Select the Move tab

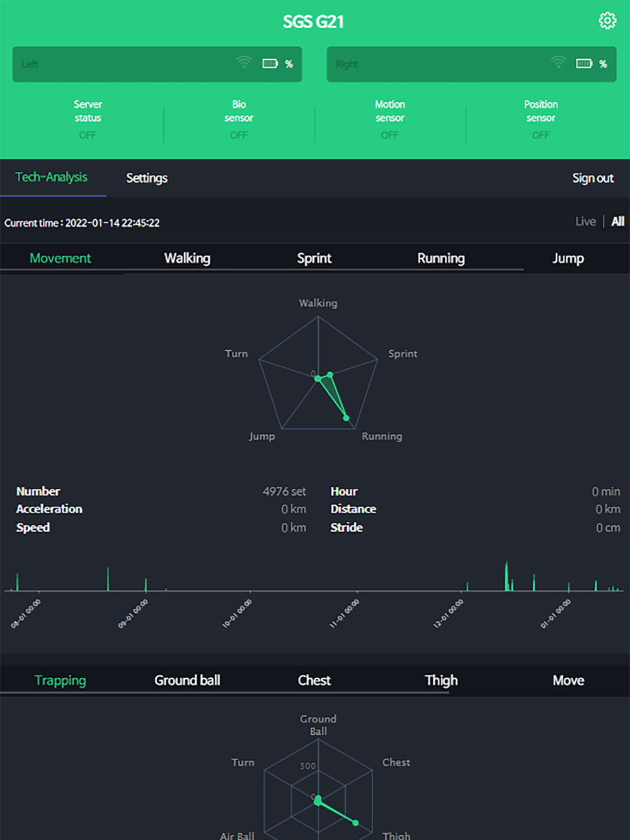(568, 681)
